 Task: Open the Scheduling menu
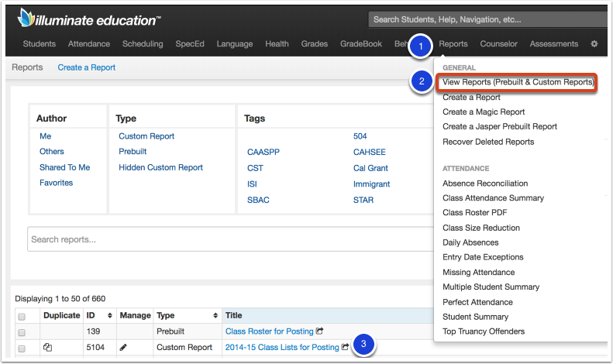coord(143,43)
